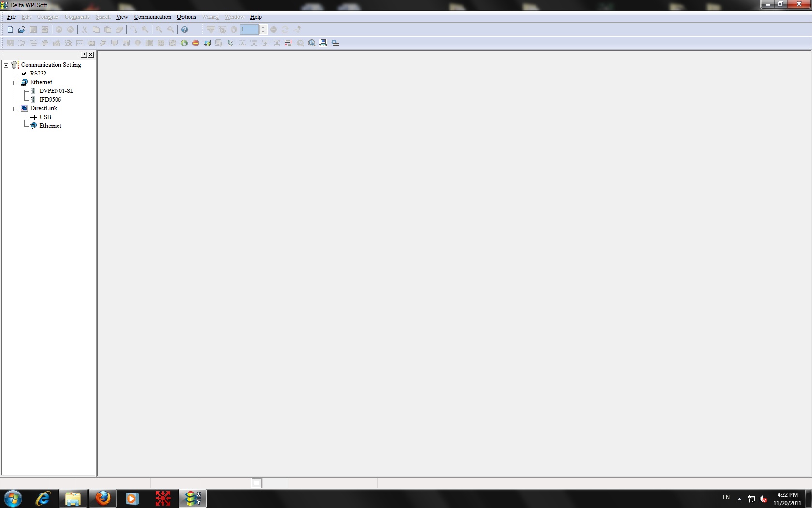Select DVPEN01-SL in the tree

(x=56, y=91)
